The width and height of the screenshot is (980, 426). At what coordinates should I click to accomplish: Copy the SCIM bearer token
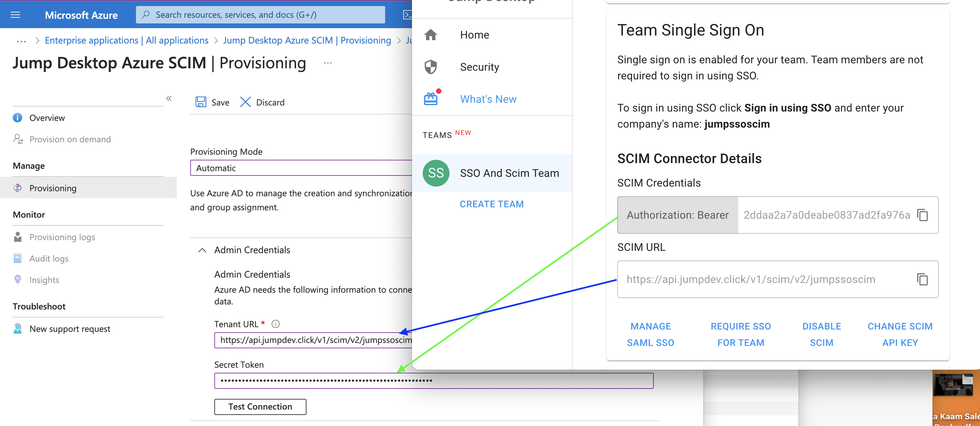pyautogui.click(x=922, y=215)
